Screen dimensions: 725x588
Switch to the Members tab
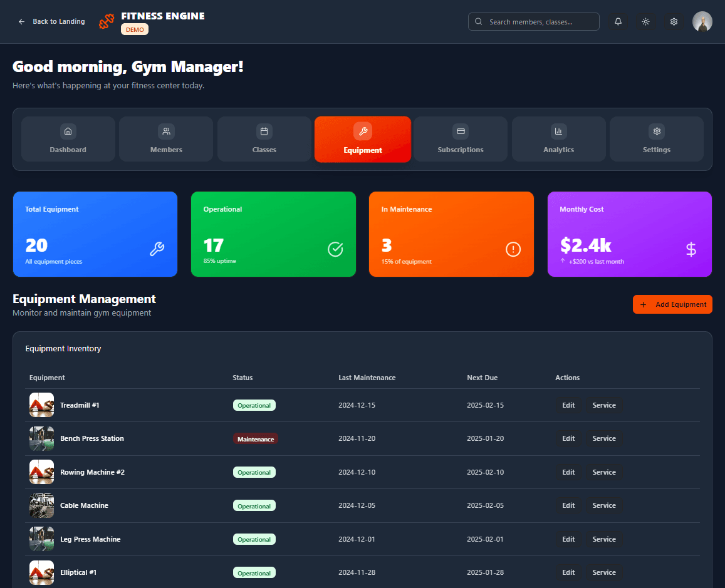coord(166,139)
